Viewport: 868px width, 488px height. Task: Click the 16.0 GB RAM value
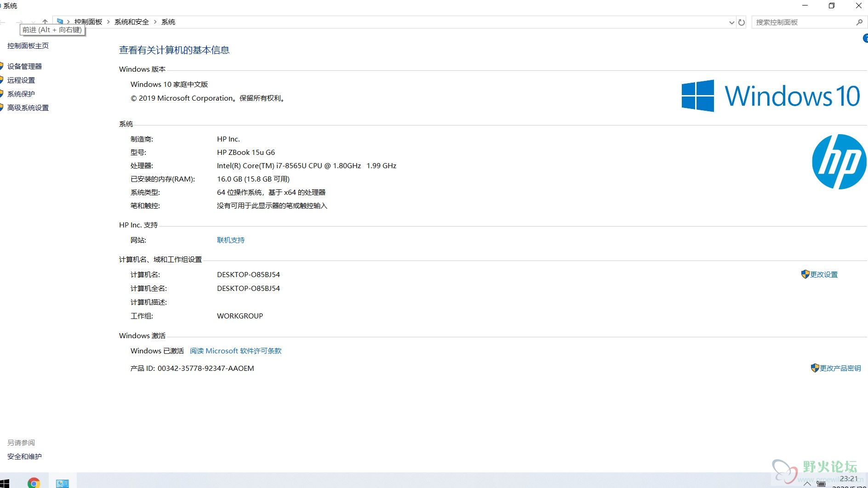[x=253, y=179]
